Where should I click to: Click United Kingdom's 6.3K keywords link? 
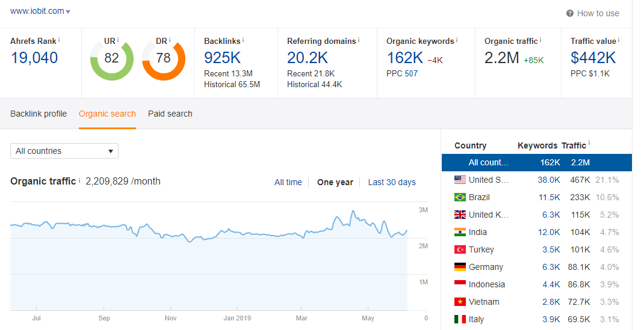pos(551,215)
